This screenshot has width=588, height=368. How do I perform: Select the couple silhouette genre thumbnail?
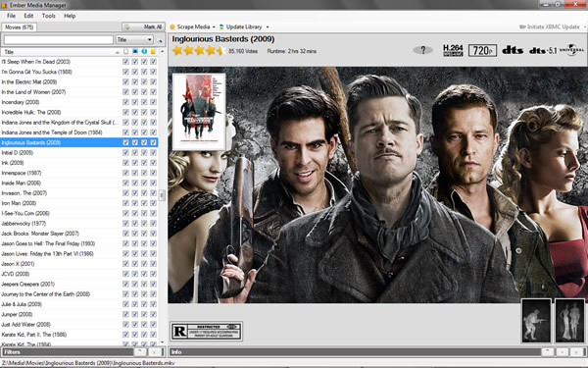click(569, 321)
